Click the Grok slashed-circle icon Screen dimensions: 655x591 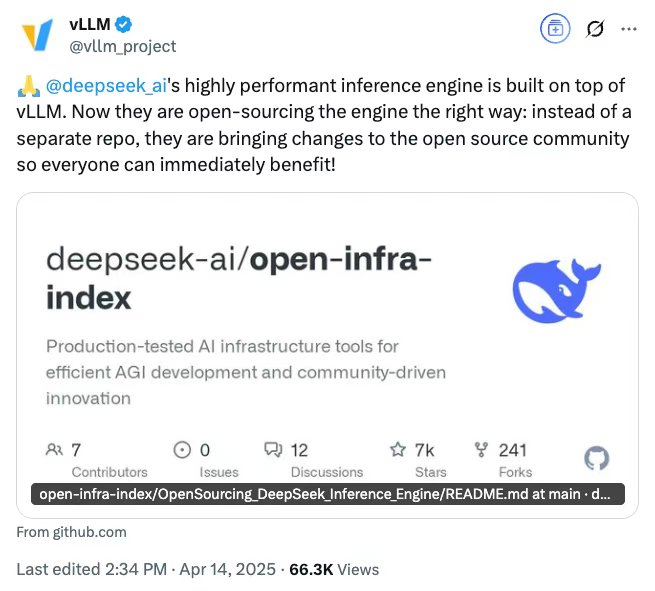pyautogui.click(x=595, y=29)
